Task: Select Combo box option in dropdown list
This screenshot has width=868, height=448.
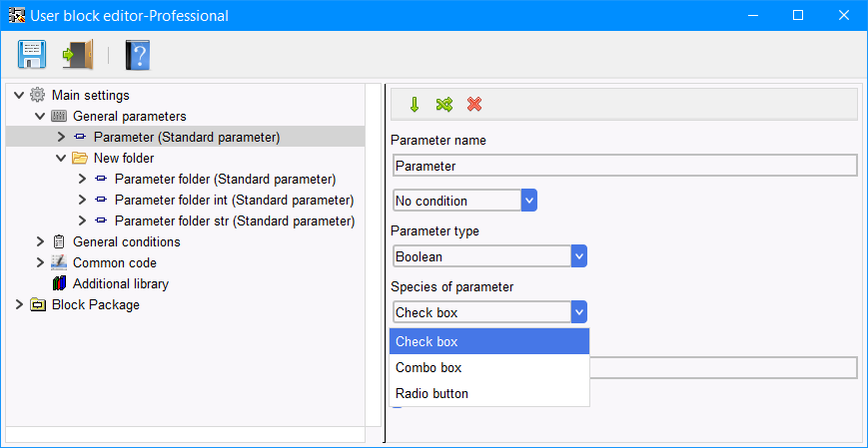Action: coord(489,368)
